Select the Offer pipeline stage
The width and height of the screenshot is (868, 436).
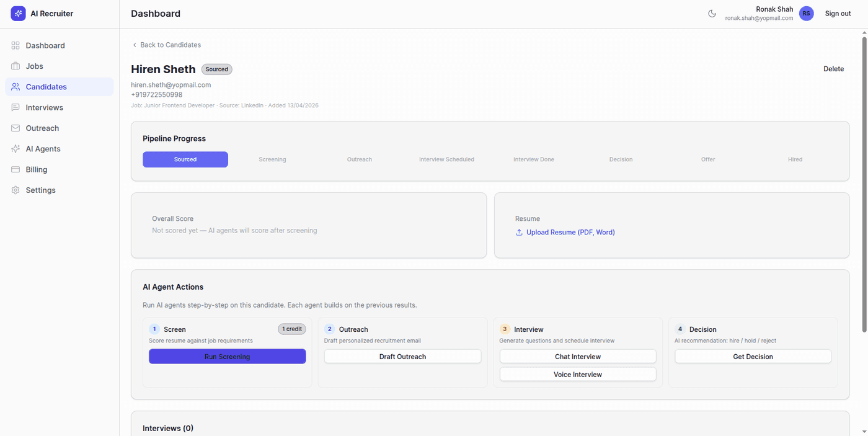pyautogui.click(x=708, y=159)
